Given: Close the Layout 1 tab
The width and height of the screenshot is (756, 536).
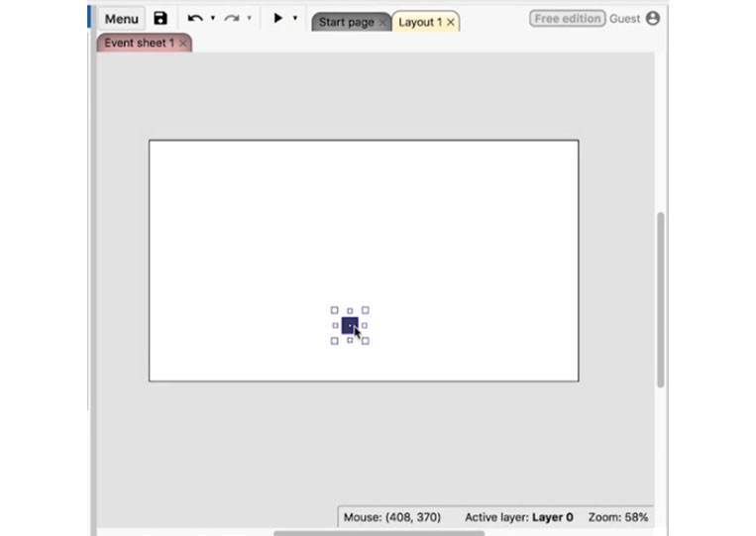Looking at the screenshot, I should [451, 22].
